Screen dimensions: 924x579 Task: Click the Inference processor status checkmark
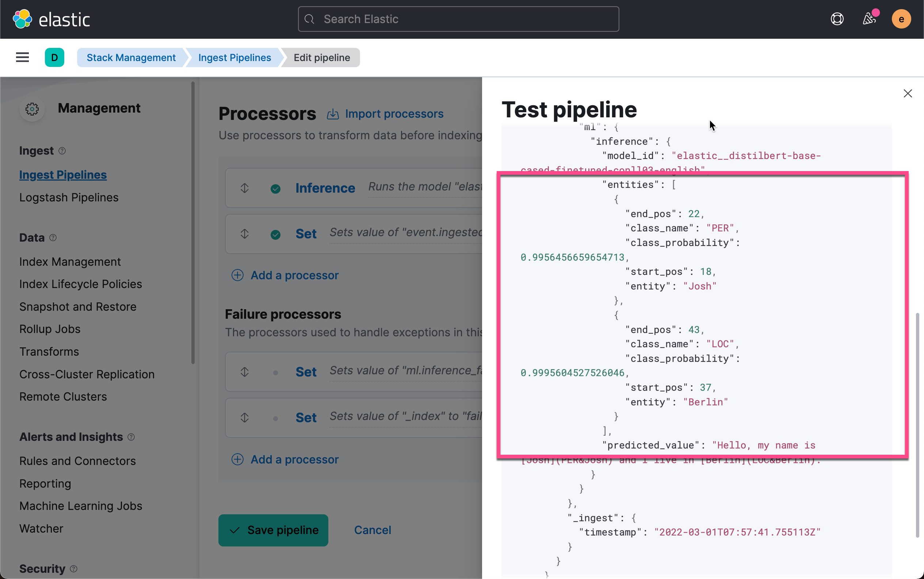(275, 189)
